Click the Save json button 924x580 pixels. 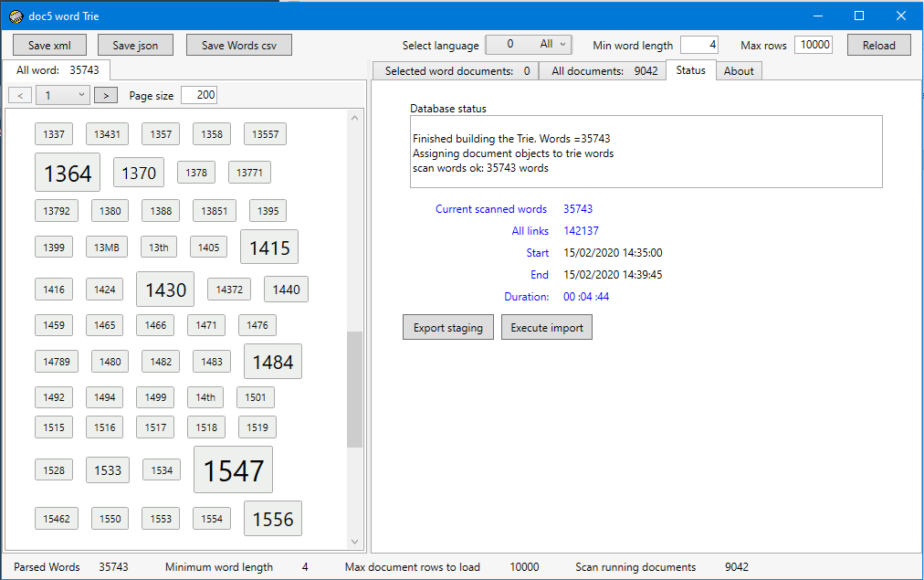pos(135,46)
